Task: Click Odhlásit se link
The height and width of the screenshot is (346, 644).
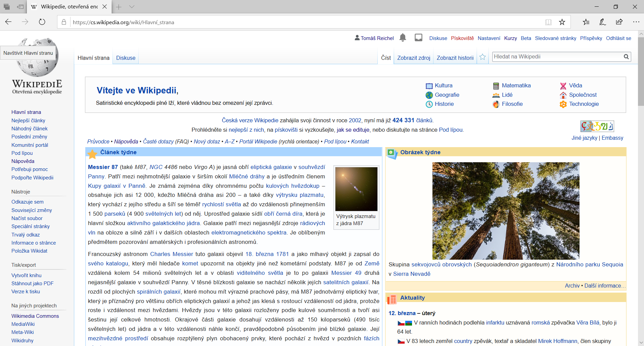Action: (618, 38)
